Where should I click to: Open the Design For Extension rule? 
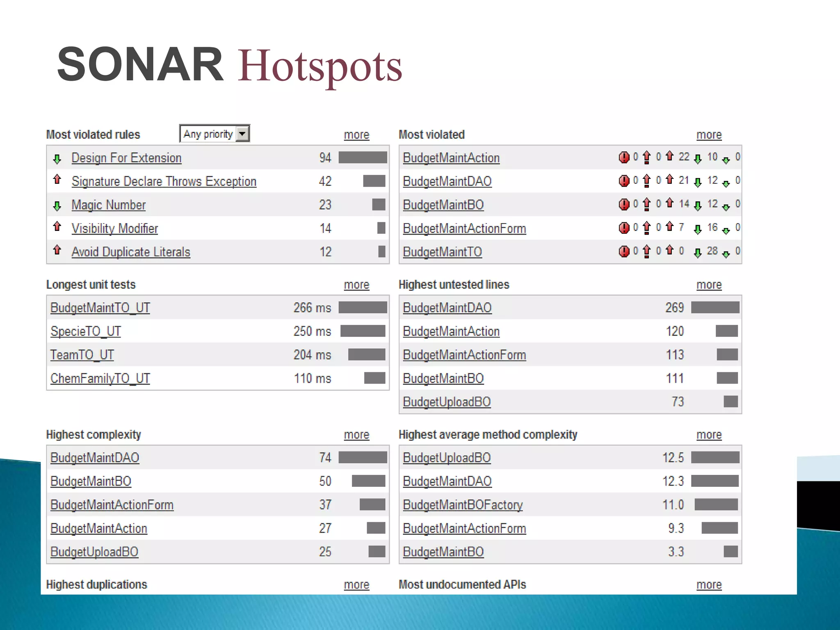tap(126, 158)
